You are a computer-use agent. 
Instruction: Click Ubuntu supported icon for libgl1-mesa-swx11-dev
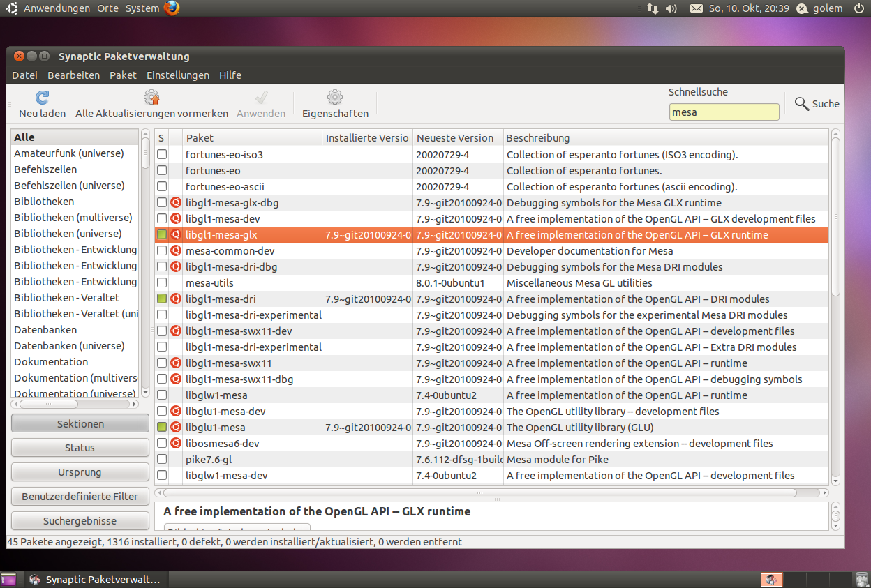coord(176,331)
